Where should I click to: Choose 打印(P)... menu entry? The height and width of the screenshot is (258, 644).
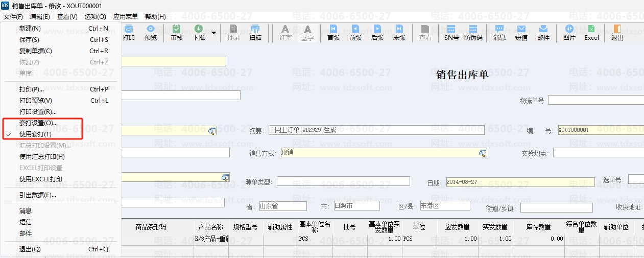click(x=61, y=89)
